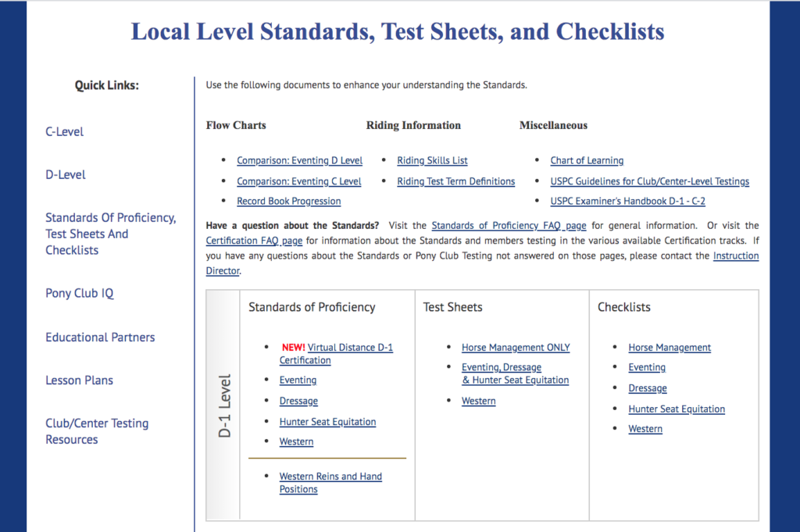The width and height of the screenshot is (800, 532).
Task: Click the 'Checklists' column heading
Action: (x=624, y=307)
